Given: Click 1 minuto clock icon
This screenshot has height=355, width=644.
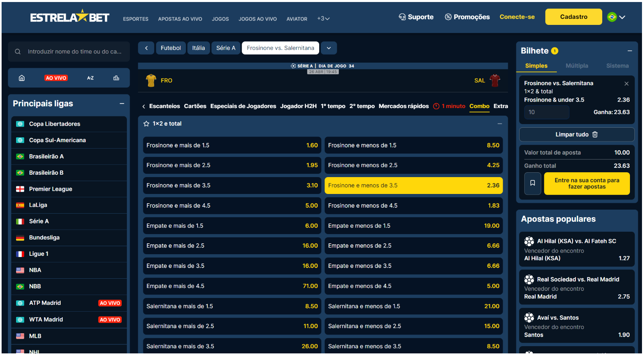Looking at the screenshot, I should 436,106.
